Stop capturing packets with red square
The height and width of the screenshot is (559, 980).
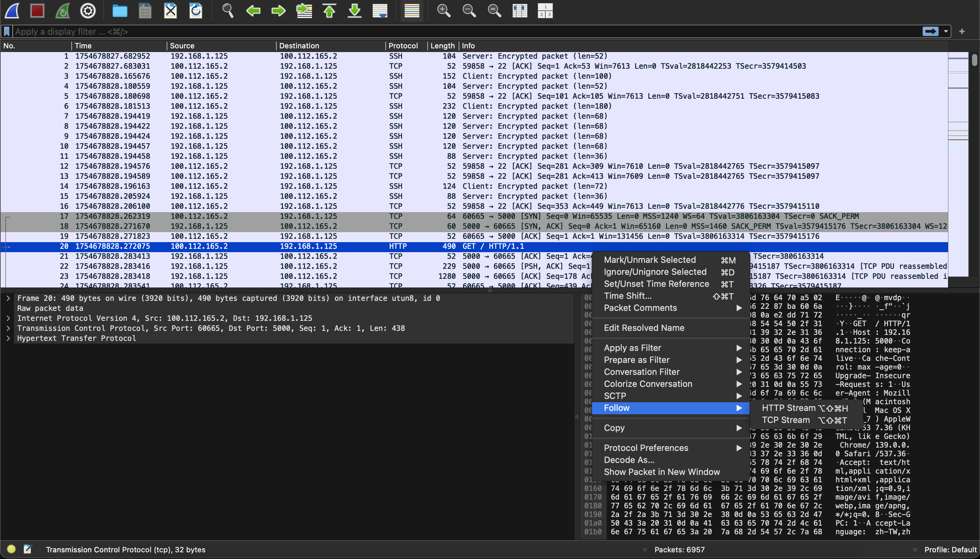click(x=37, y=11)
